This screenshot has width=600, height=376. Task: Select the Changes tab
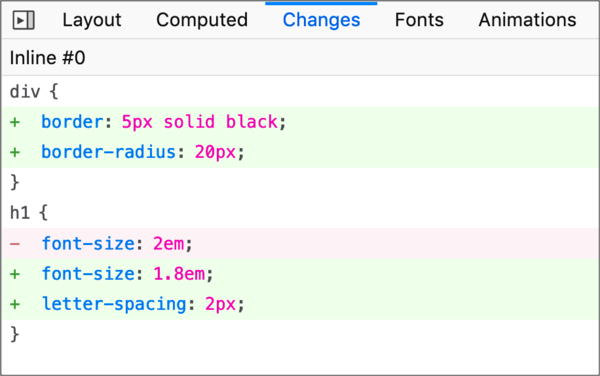[321, 20]
